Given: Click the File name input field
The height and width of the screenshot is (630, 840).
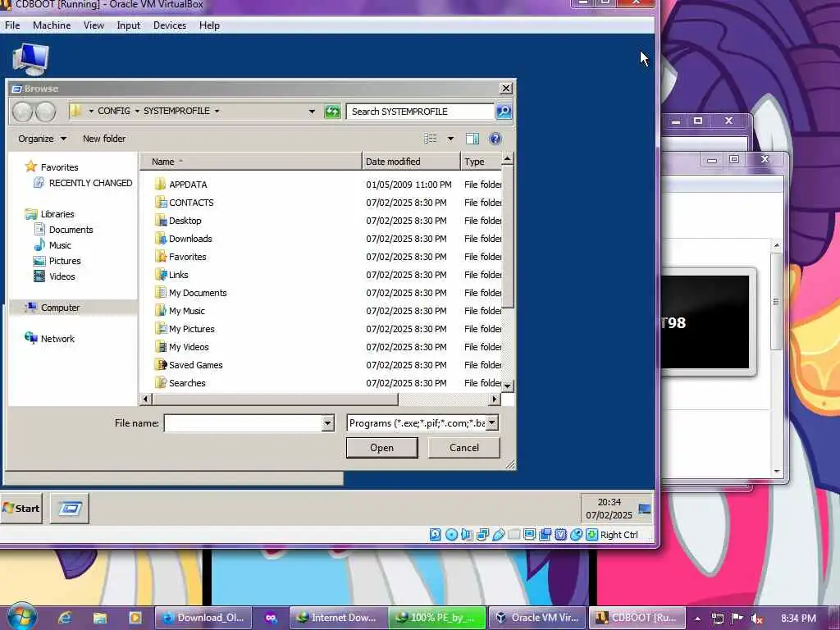Looking at the screenshot, I should [243, 423].
